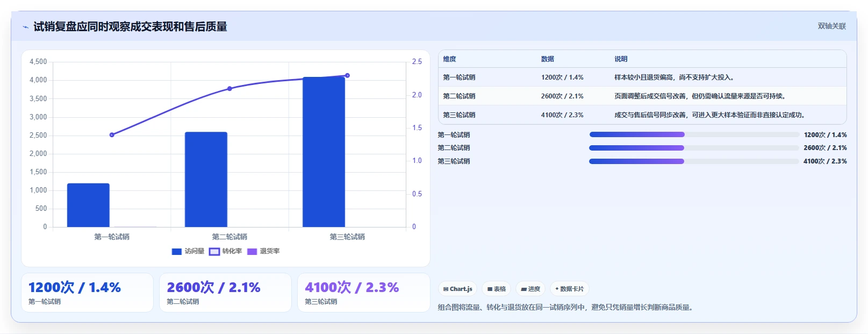This screenshot has width=868, height=334.
Task: Click the x-axis label 第二轮试销
Action: 229,237
